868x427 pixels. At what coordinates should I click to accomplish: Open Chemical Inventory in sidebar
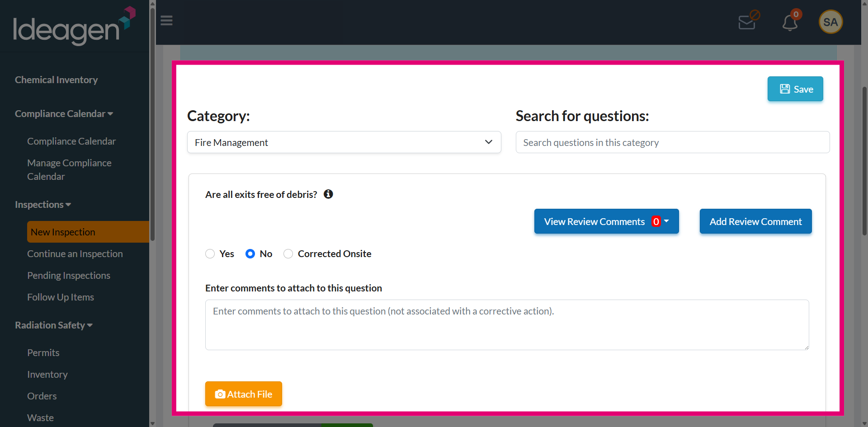point(56,80)
